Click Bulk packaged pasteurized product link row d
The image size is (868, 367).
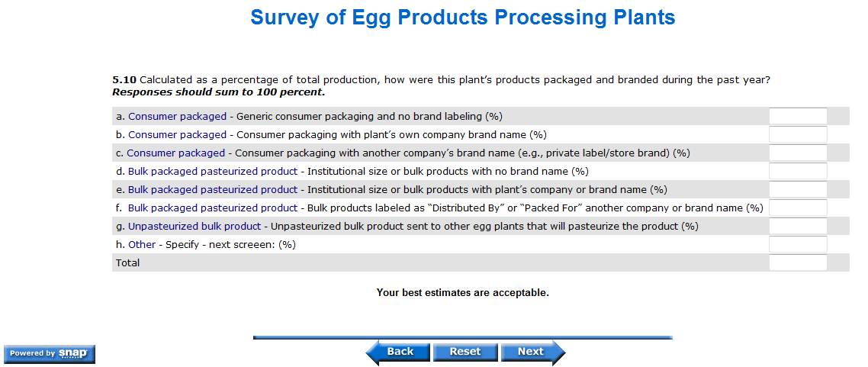click(213, 172)
